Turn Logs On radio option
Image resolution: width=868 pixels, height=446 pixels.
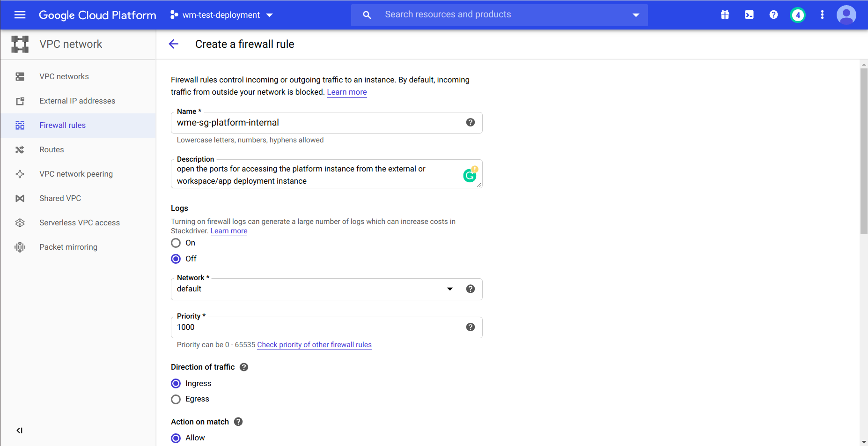176,243
